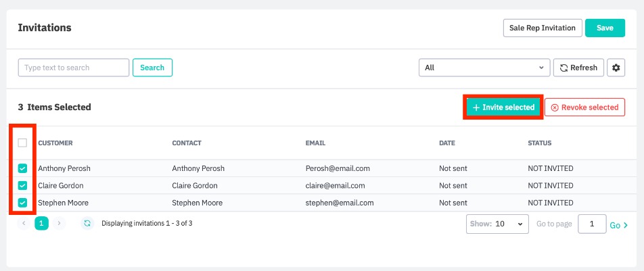The width and height of the screenshot is (644, 271).
Task: Sort by the Customer column header
Action: coord(55,143)
